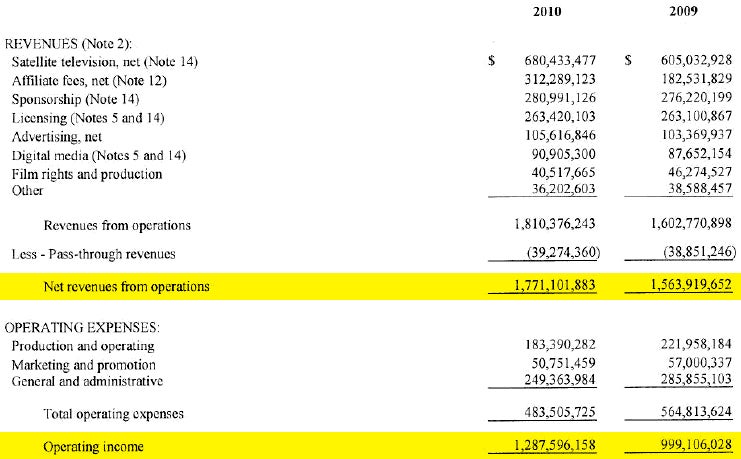Viewport: 741px width, 459px height.
Task: Select the Film rights and production label
Action: (87, 174)
